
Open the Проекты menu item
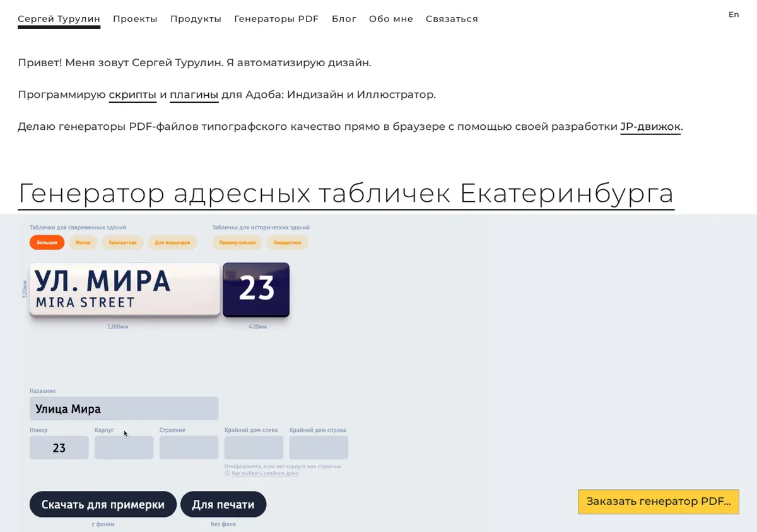[135, 19]
